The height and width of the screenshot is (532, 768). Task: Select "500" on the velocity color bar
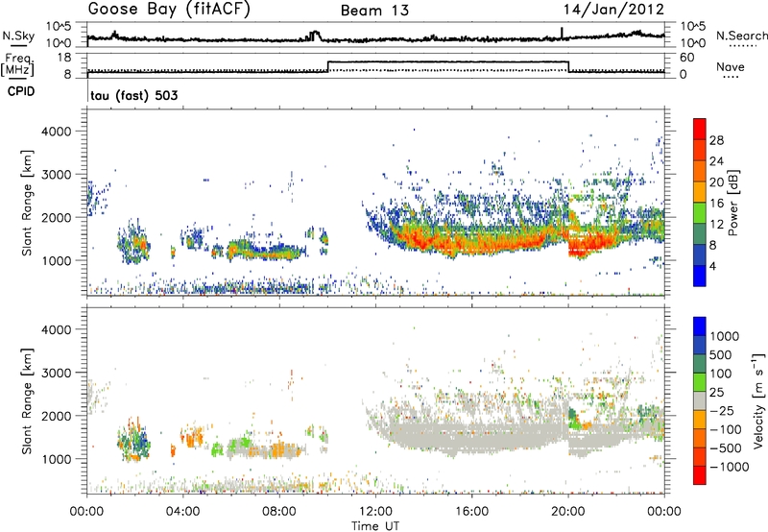point(721,355)
